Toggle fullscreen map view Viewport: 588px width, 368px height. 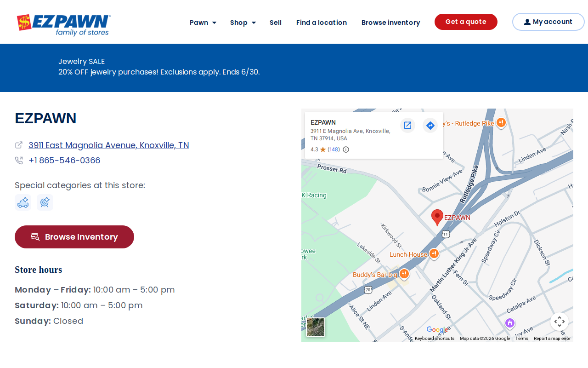click(x=559, y=322)
